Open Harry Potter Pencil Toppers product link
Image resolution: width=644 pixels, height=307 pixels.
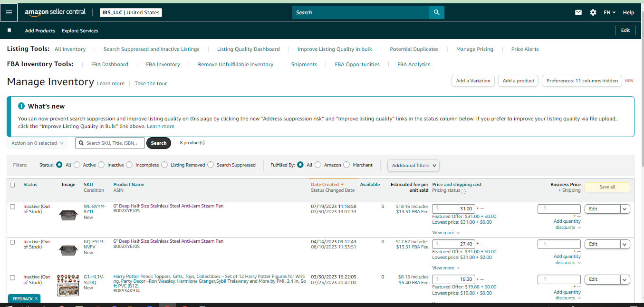(209, 282)
